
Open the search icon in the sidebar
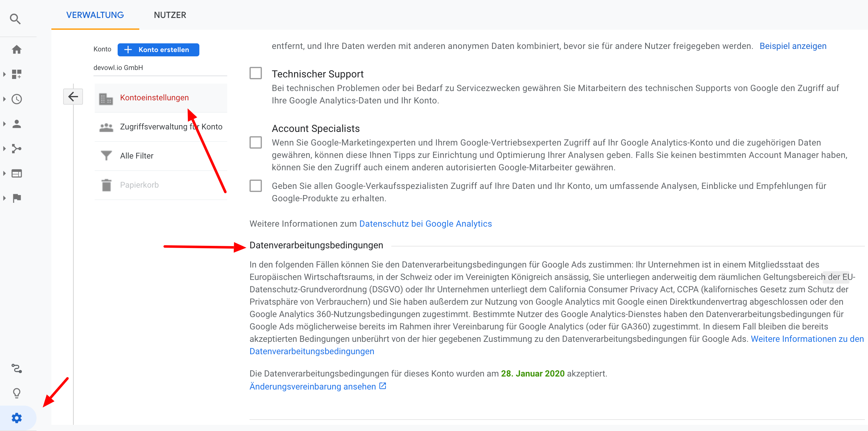16,19
